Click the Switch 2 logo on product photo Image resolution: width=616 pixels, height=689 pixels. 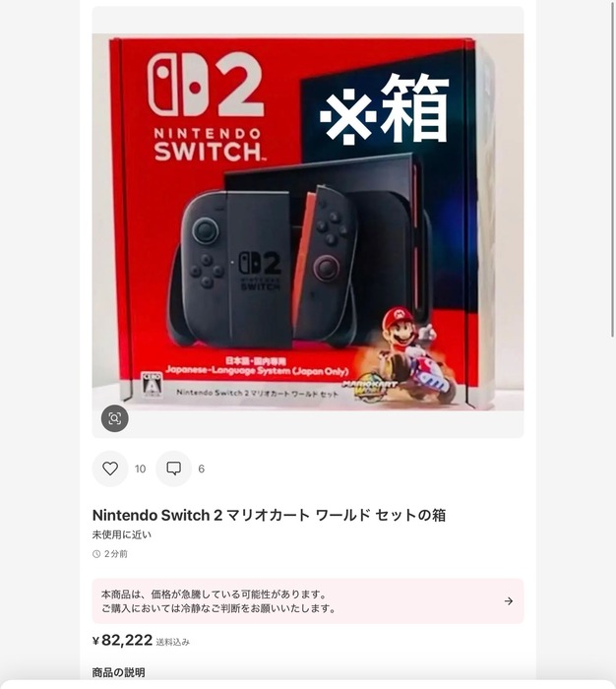pyautogui.click(x=207, y=107)
